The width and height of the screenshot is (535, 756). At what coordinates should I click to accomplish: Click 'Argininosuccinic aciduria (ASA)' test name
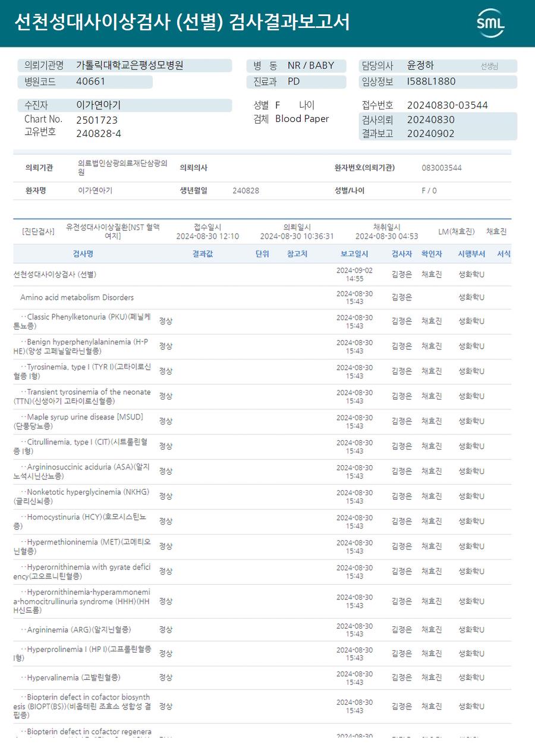tap(81, 471)
